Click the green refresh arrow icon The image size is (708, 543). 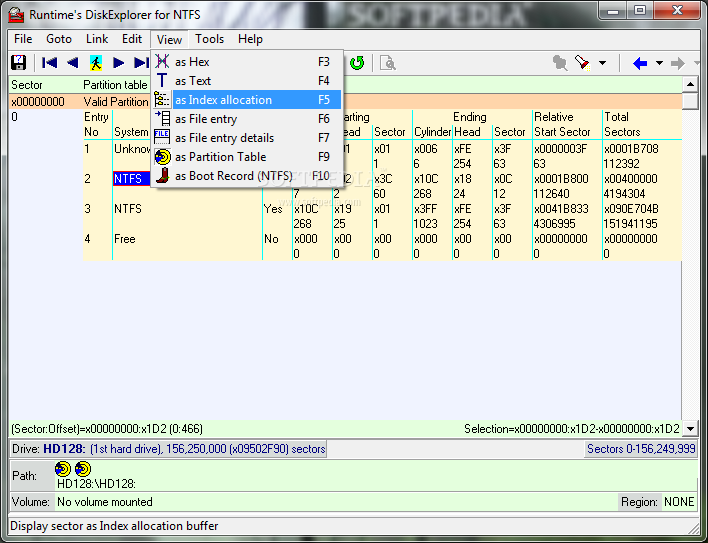coord(357,63)
